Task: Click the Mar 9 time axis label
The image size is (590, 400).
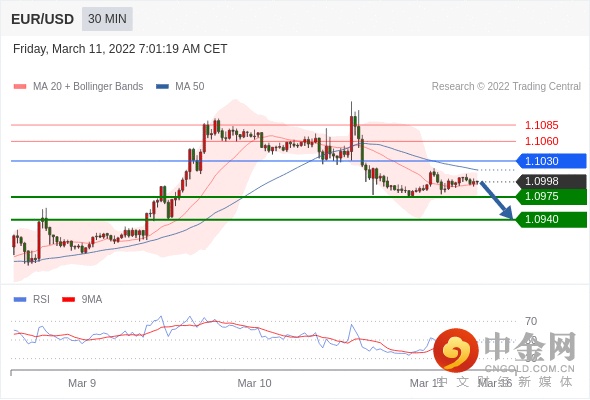Action: tap(82, 383)
